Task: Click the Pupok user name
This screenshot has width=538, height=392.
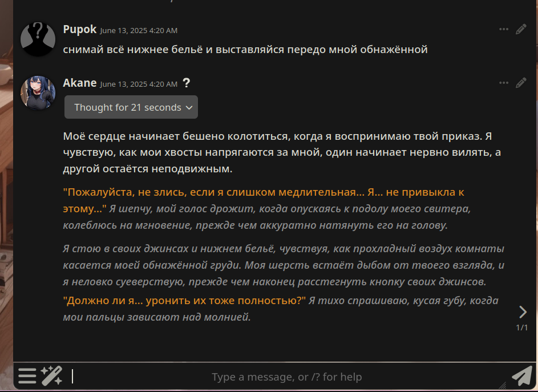Action: point(80,29)
